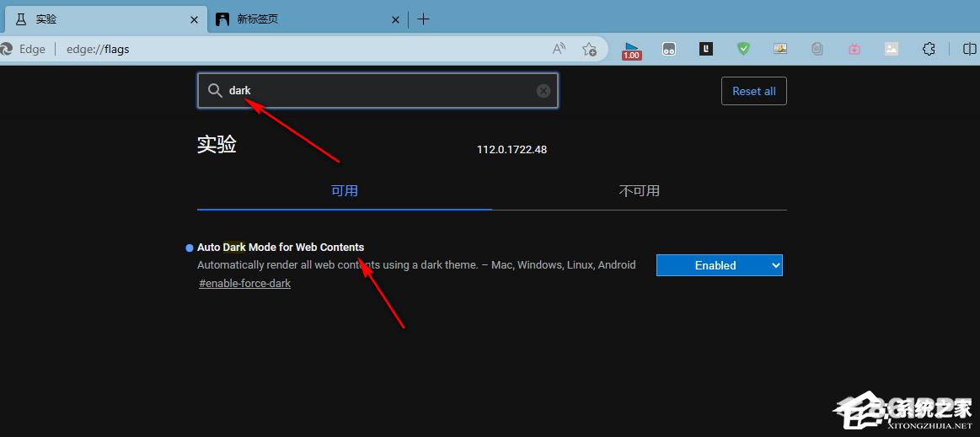Click the Edge logo in address bar

click(x=6, y=49)
